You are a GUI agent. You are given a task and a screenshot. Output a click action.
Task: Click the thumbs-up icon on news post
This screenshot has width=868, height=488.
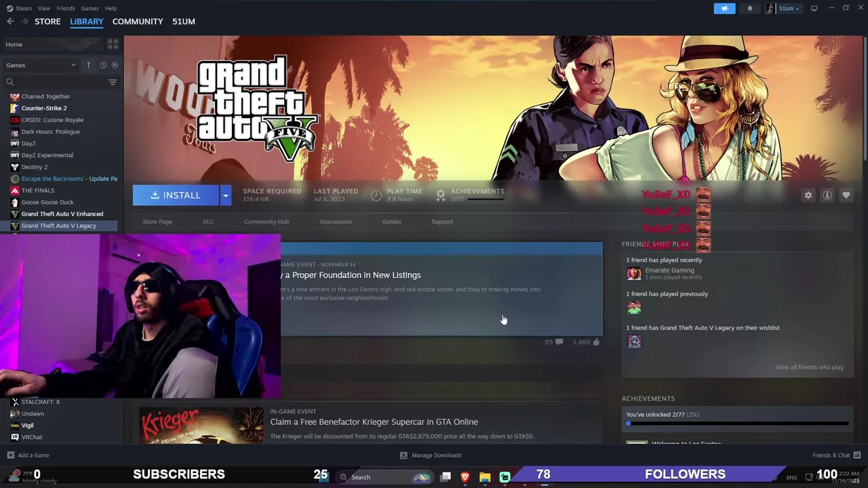coord(596,342)
